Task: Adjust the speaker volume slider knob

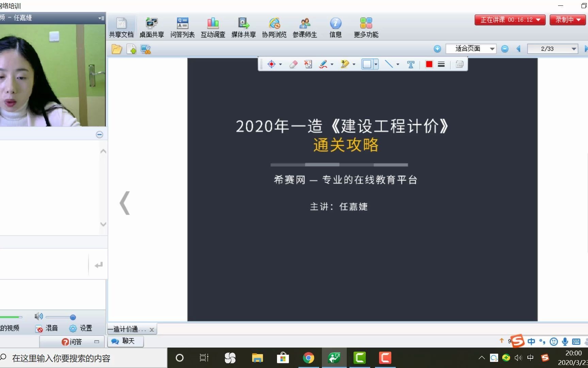Action: 73,317
